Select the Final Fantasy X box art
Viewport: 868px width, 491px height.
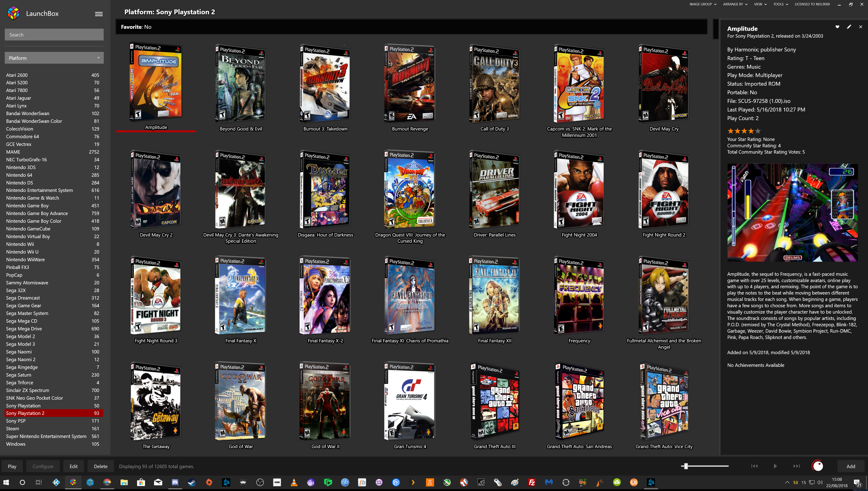pyautogui.click(x=240, y=295)
